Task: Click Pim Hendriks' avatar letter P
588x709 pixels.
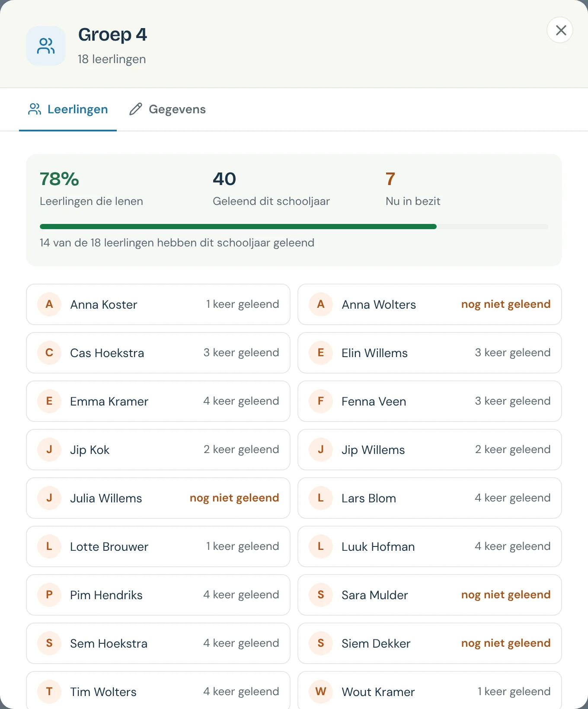Action: (x=49, y=595)
